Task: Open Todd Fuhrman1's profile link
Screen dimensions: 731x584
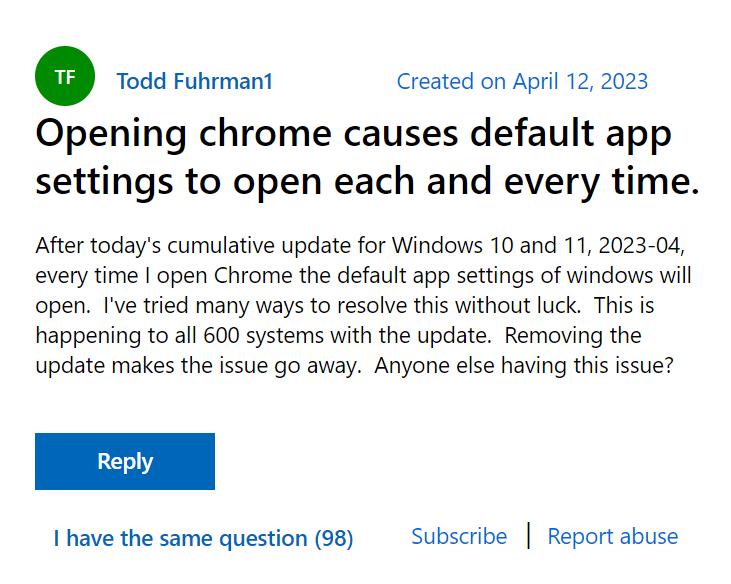Action: pyautogui.click(x=194, y=81)
